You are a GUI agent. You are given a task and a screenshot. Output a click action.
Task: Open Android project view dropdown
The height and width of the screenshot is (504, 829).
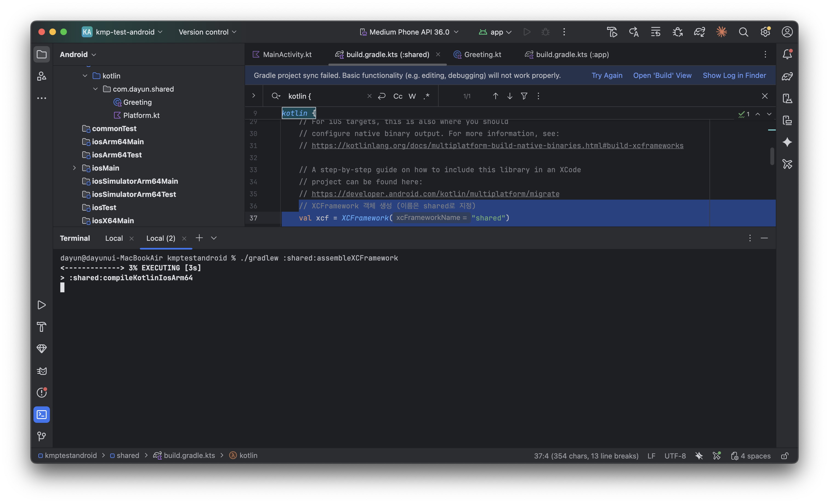[x=78, y=55]
